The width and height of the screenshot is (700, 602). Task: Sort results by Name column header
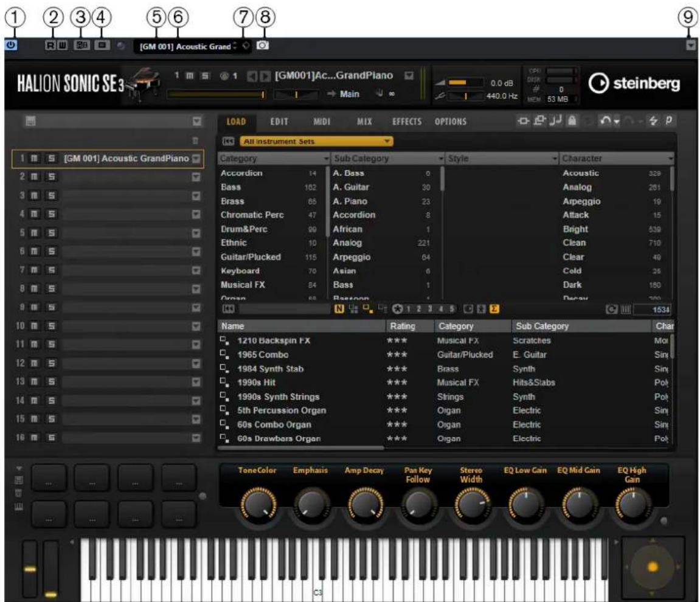click(302, 326)
